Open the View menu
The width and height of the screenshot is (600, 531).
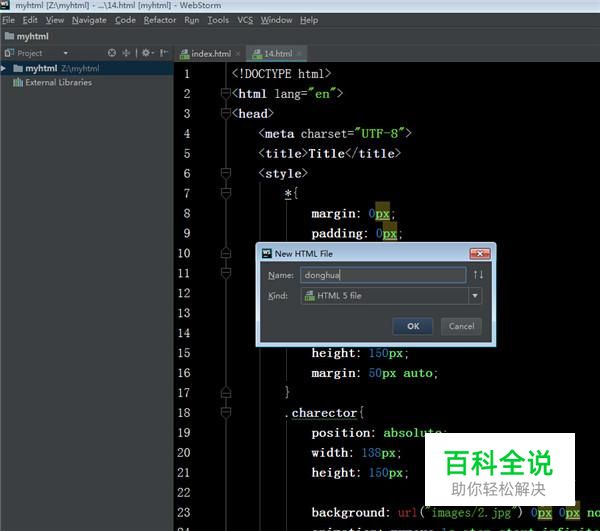(55, 20)
